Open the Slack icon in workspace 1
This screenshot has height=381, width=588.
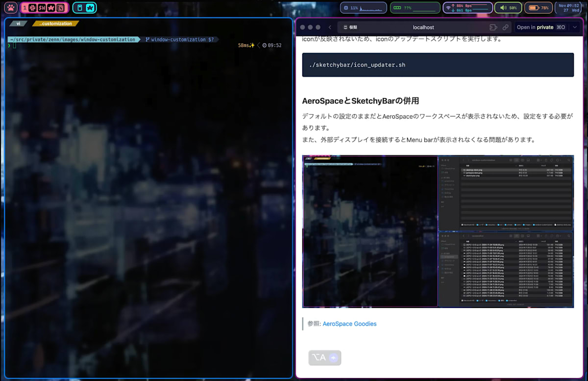pos(32,8)
